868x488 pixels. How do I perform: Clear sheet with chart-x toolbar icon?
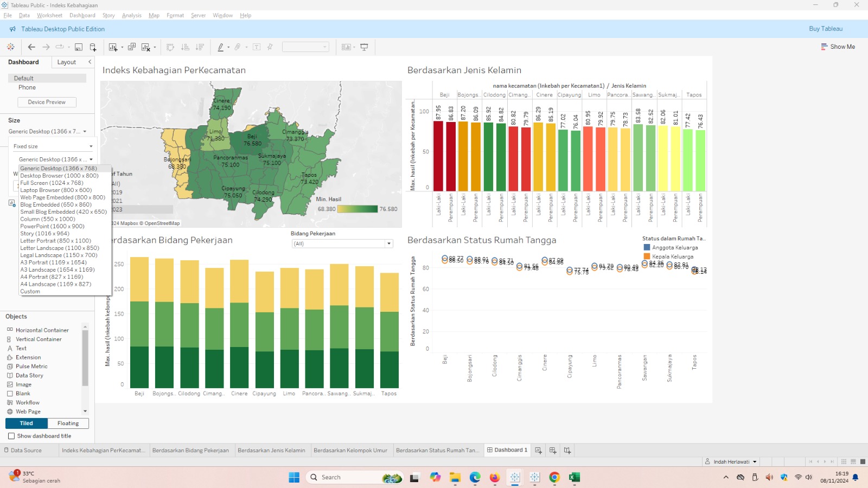[145, 47]
